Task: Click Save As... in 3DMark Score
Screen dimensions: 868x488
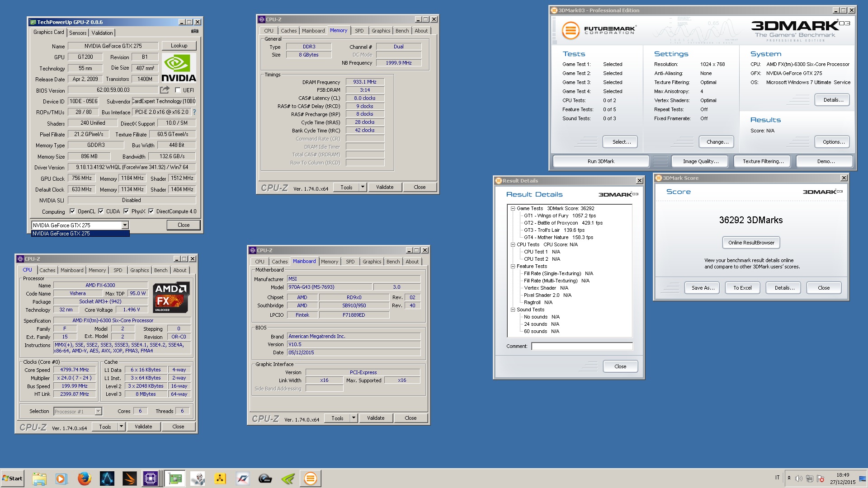Action: tap(703, 288)
